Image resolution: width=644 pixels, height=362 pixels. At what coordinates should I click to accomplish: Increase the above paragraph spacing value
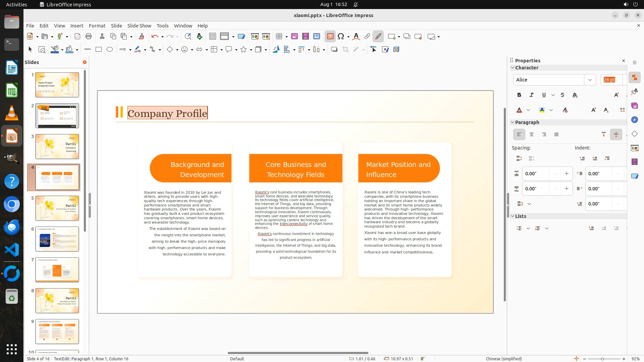pyautogui.click(x=567, y=174)
